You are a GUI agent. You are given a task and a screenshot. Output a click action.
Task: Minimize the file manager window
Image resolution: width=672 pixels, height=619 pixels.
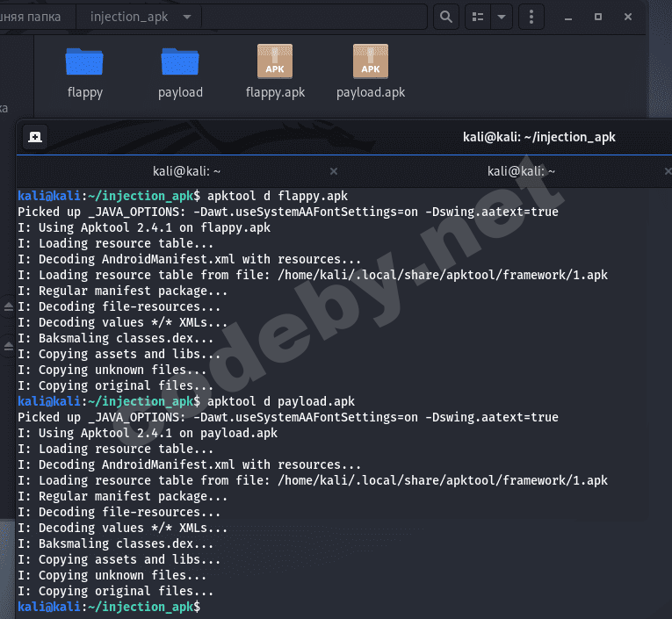(568, 18)
